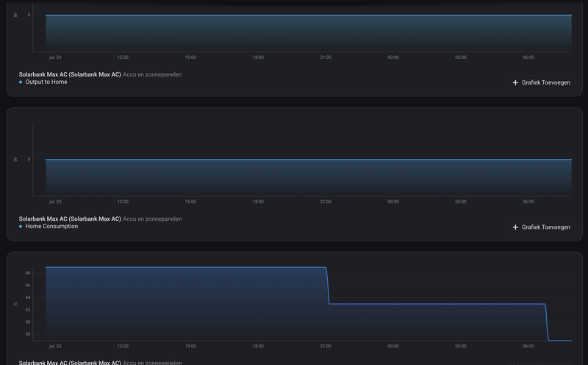
Task: Add a chart via Output to Home's Grafiek Toevoegen
Action: point(541,82)
